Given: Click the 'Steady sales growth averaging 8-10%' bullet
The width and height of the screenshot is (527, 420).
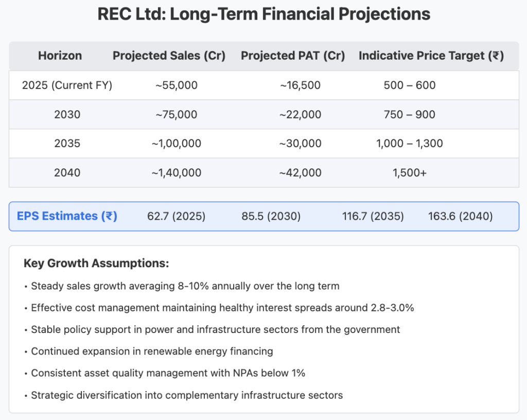Looking at the screenshot, I should pos(182,286).
